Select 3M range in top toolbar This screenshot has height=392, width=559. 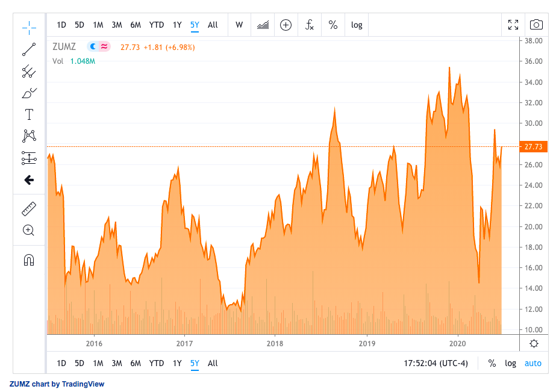click(x=117, y=25)
